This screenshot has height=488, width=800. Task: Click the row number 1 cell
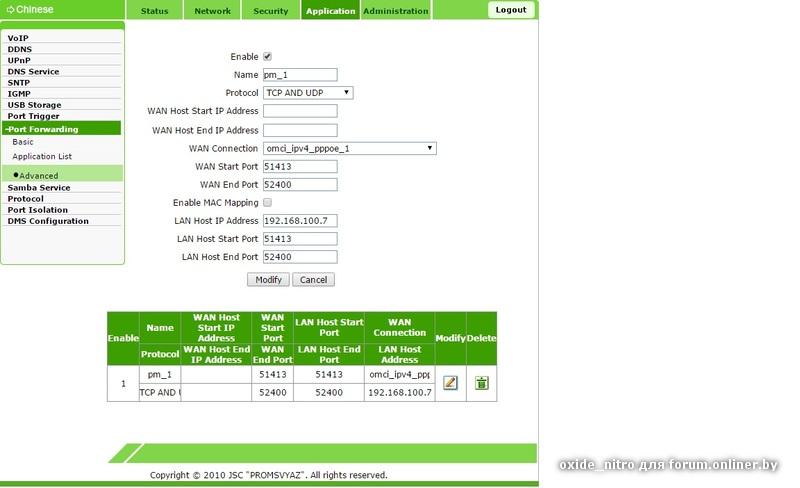coord(123,383)
